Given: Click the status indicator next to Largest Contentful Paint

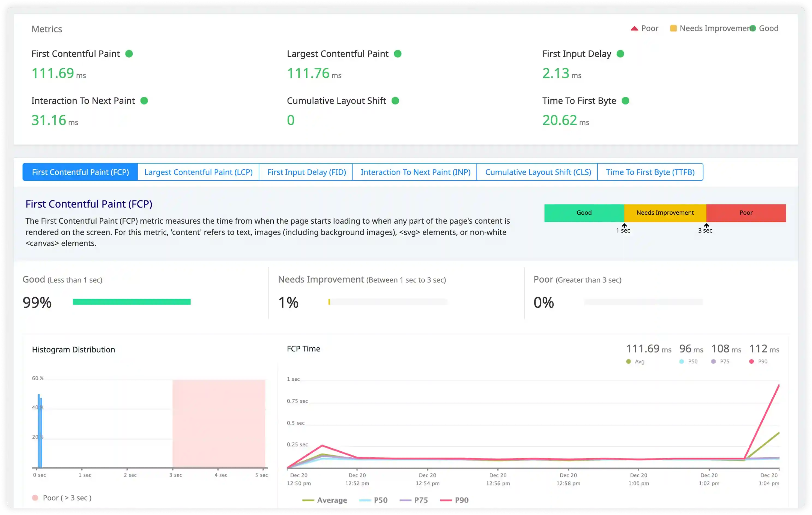Looking at the screenshot, I should pyautogui.click(x=398, y=53).
